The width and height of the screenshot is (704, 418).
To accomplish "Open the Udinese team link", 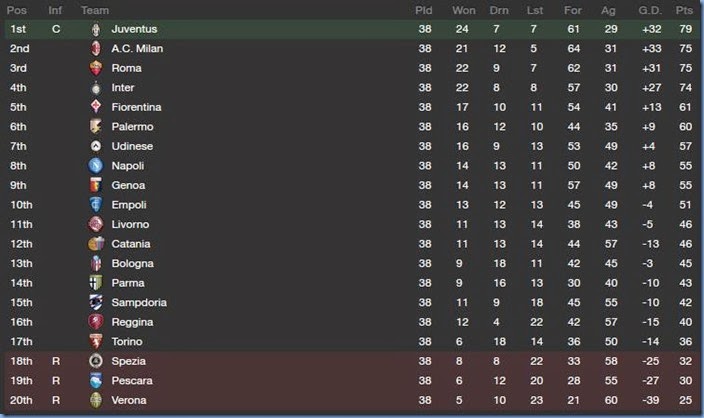I will click(x=132, y=147).
